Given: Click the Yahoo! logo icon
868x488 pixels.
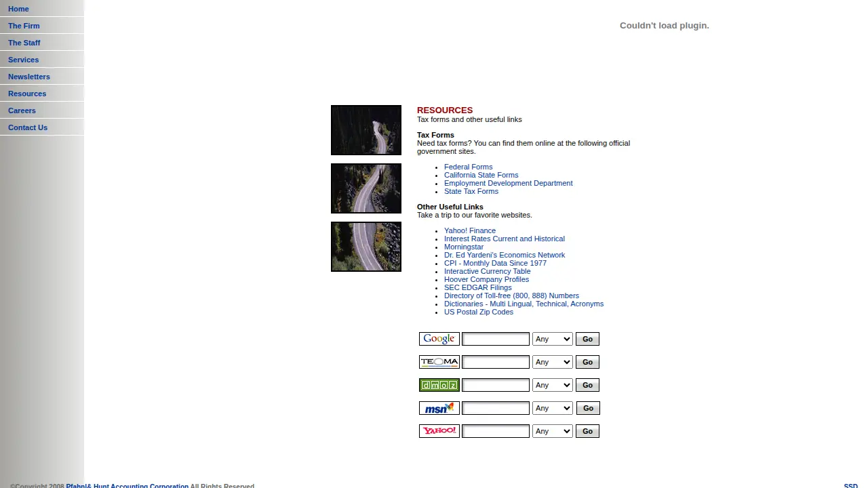Looking at the screenshot, I should click(439, 431).
